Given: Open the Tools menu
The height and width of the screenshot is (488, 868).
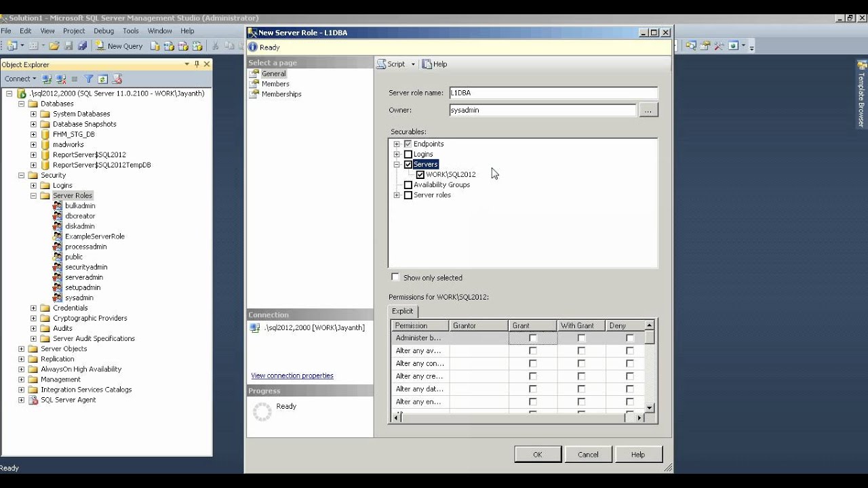Looking at the screenshot, I should (x=131, y=30).
